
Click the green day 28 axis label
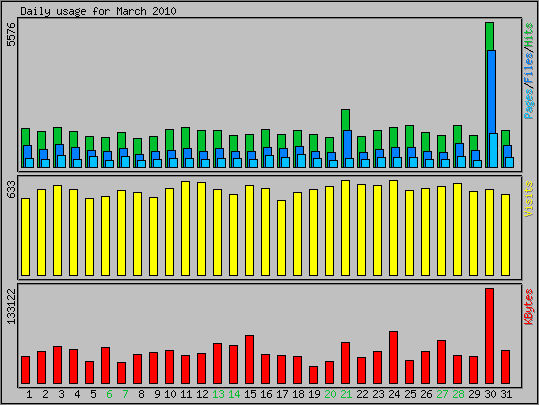(458, 394)
